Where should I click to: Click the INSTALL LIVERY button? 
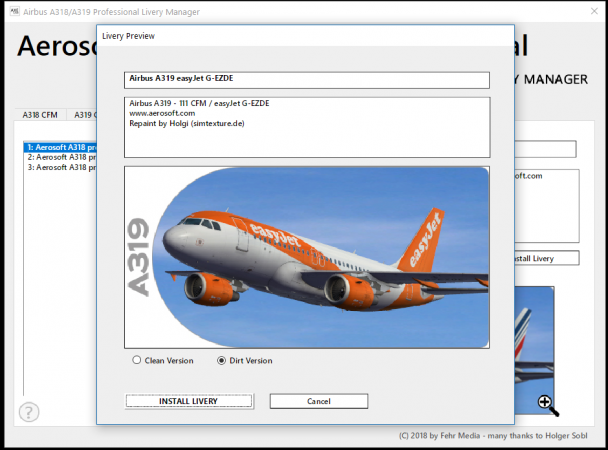tap(189, 401)
